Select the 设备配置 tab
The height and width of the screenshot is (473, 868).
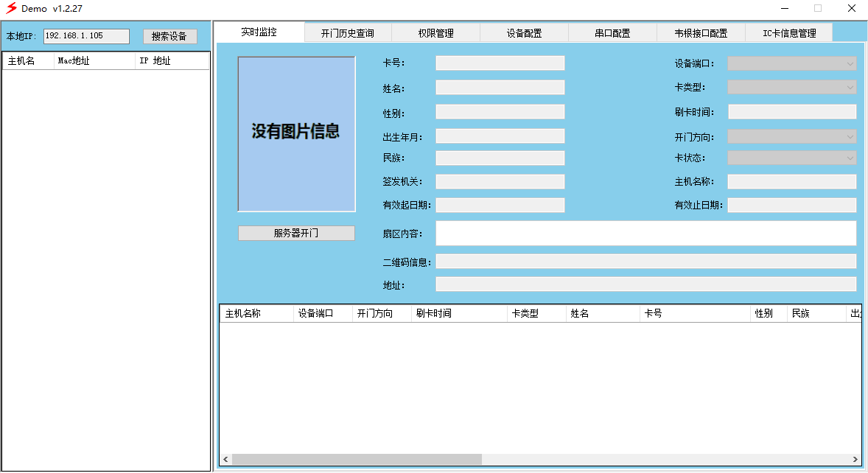pyautogui.click(x=524, y=33)
